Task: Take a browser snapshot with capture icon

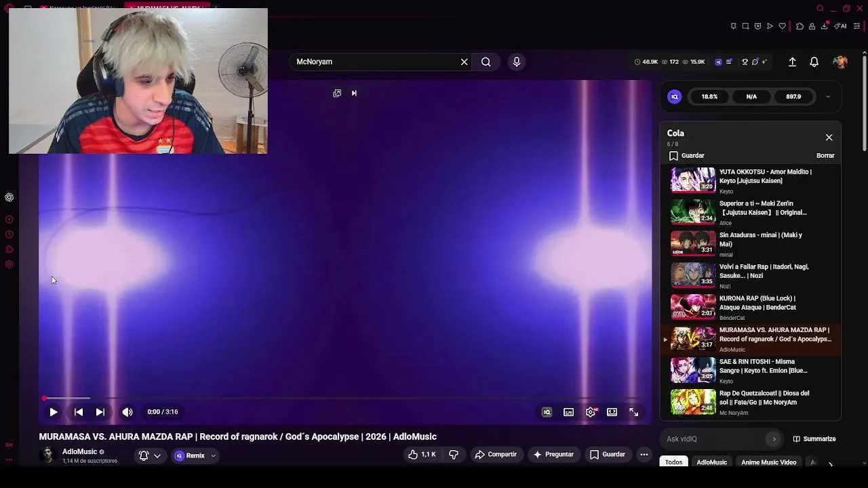Action: [745, 26]
